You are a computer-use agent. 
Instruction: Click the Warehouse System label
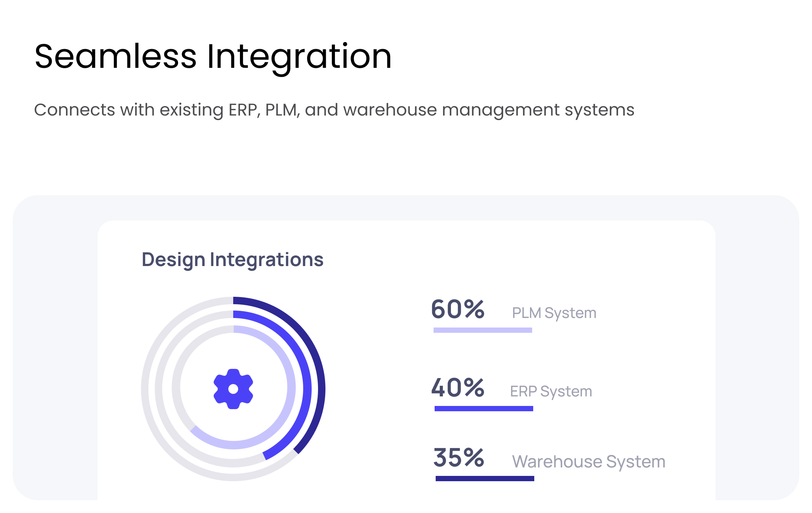click(589, 461)
